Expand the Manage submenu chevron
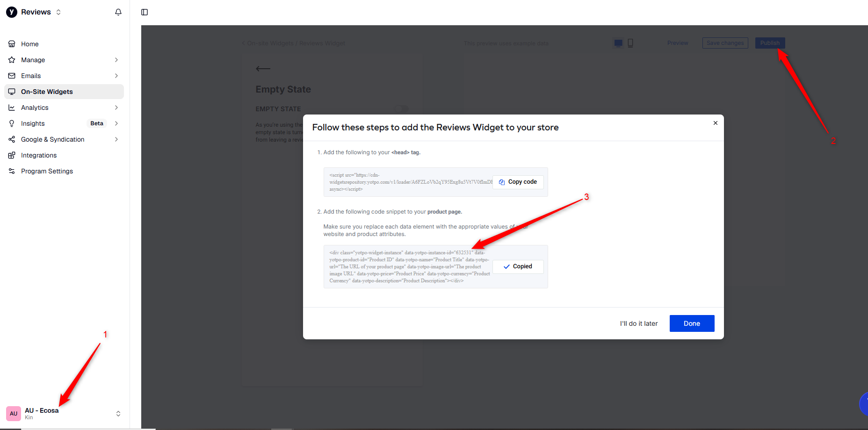 (x=116, y=60)
